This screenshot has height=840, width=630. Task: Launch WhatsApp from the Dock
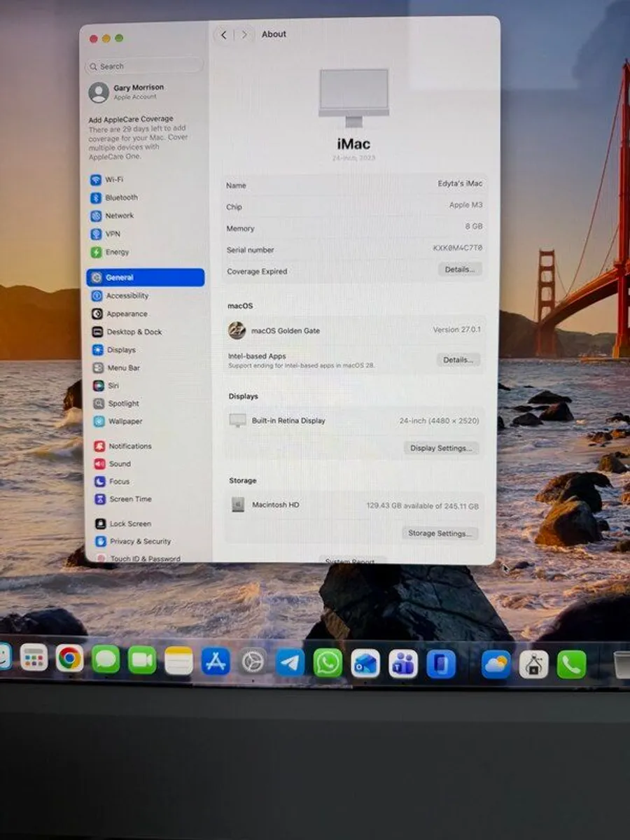328,663
